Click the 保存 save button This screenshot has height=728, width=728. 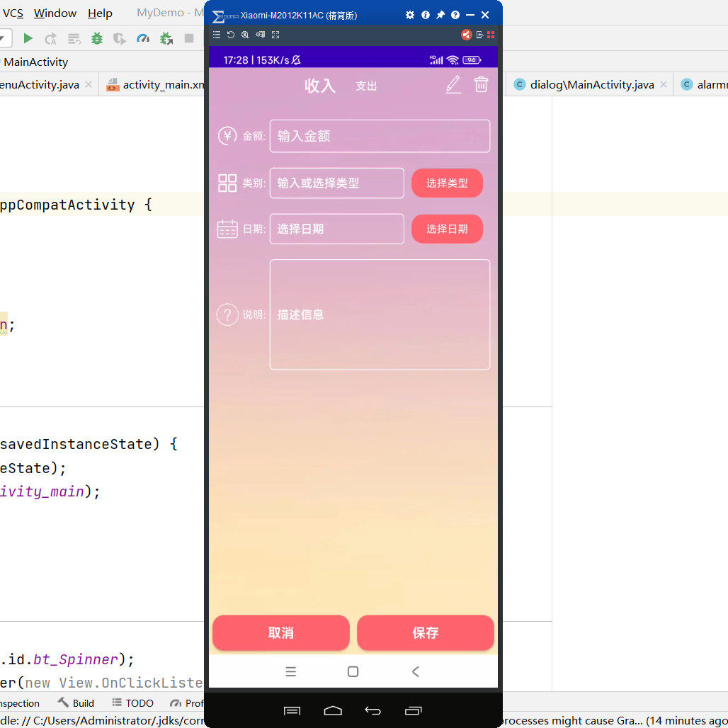(x=426, y=632)
